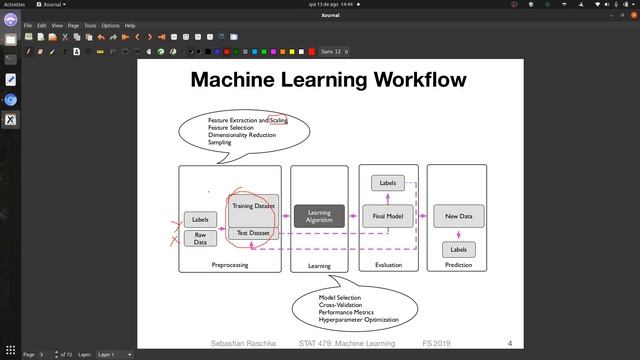
Task: Click the orange Undo arrow
Action: coord(101,37)
